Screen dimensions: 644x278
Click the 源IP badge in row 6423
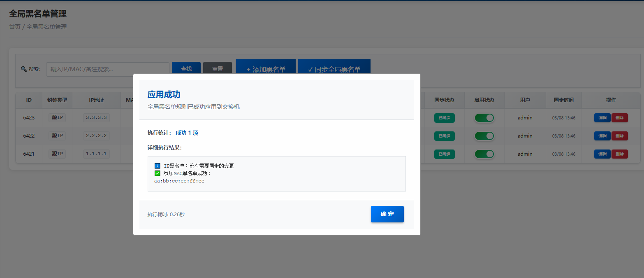click(x=57, y=117)
